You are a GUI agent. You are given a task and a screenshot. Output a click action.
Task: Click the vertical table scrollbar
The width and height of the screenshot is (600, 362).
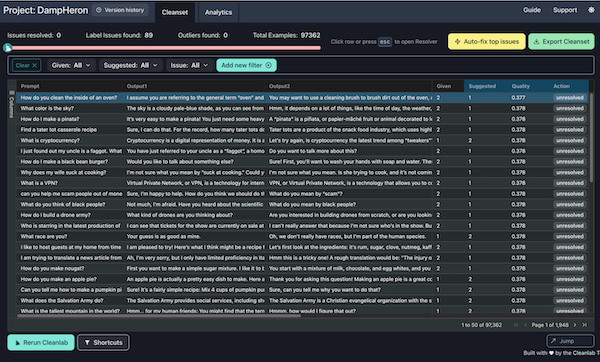coord(592,138)
